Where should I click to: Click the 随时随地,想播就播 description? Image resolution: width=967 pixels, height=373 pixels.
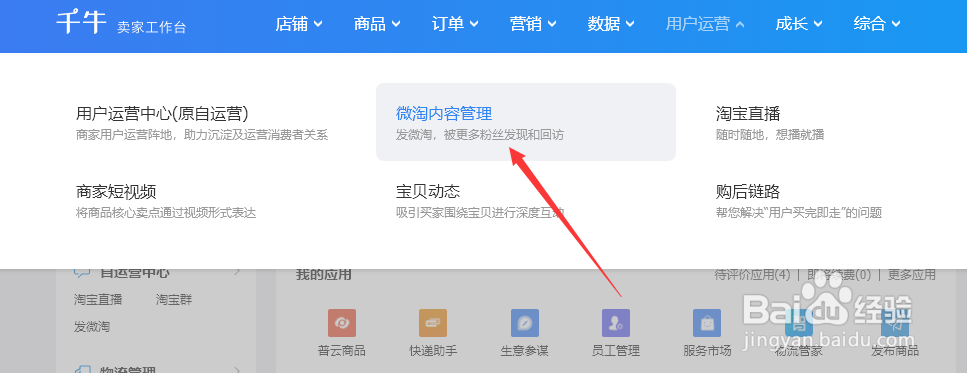tap(770, 135)
